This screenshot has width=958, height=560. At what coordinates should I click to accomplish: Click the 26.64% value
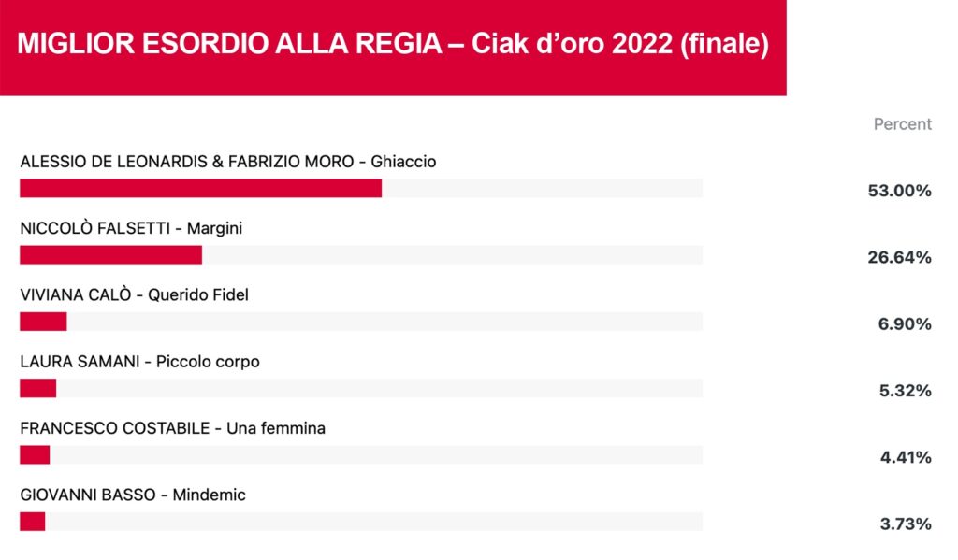pyautogui.click(x=899, y=257)
